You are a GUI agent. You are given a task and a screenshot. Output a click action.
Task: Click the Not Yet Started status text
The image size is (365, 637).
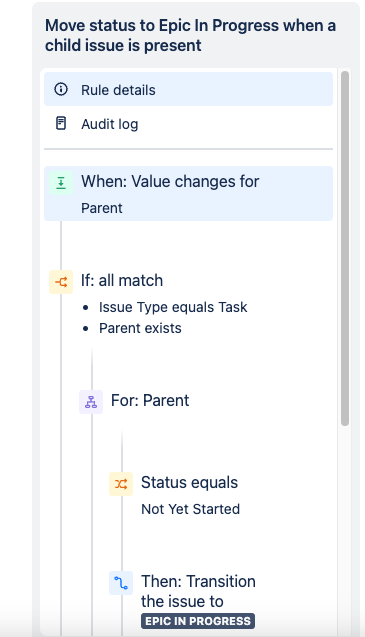(x=190, y=509)
